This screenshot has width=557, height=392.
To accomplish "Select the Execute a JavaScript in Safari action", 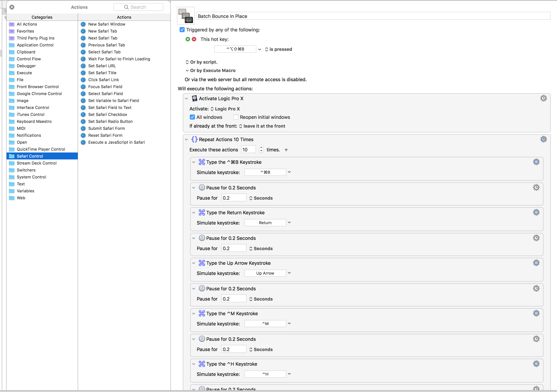I will coord(124,142).
